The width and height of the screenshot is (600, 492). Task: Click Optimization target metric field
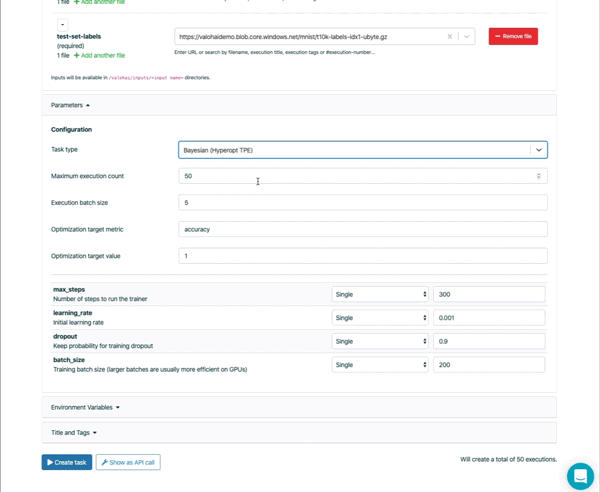point(362,229)
